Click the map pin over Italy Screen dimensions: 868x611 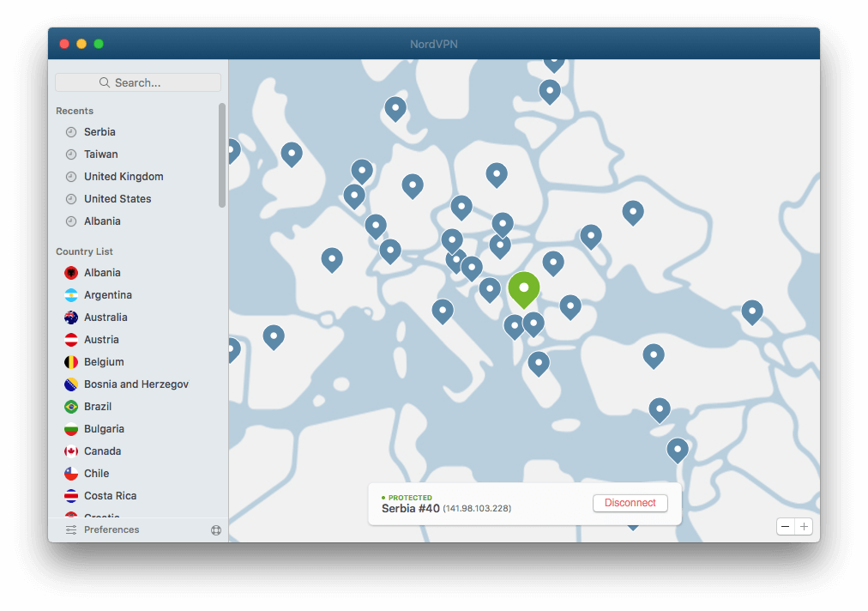(x=443, y=311)
